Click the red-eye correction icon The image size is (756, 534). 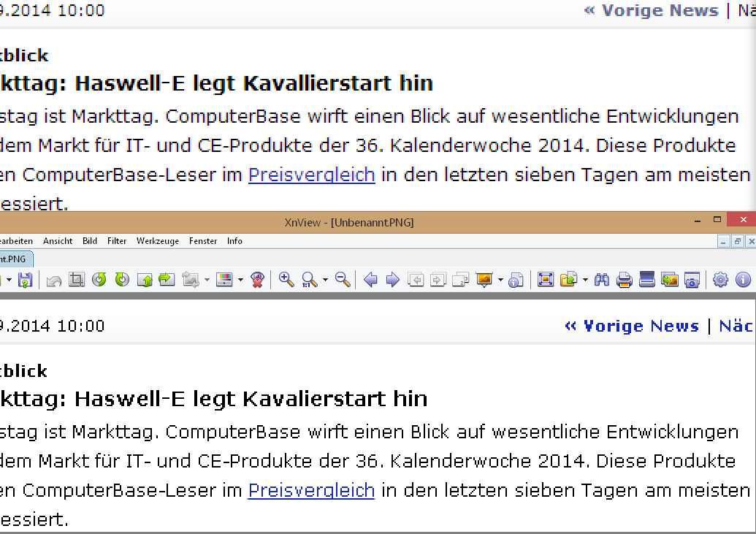tap(258, 280)
